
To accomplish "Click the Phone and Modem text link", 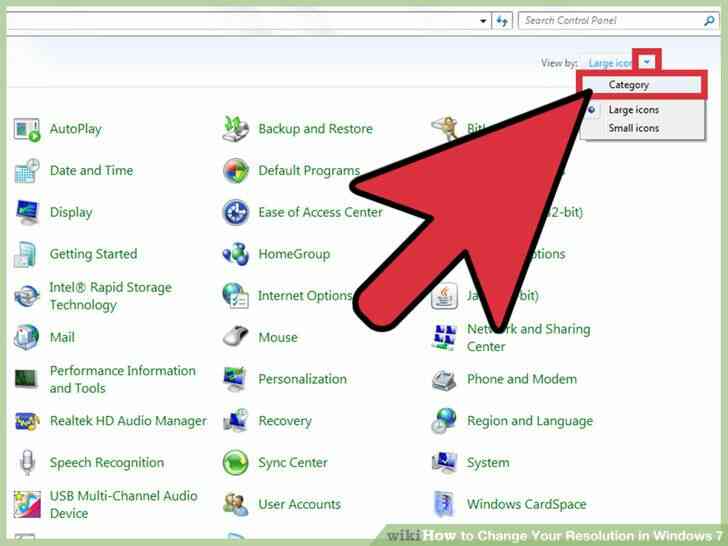I will tap(522, 379).
